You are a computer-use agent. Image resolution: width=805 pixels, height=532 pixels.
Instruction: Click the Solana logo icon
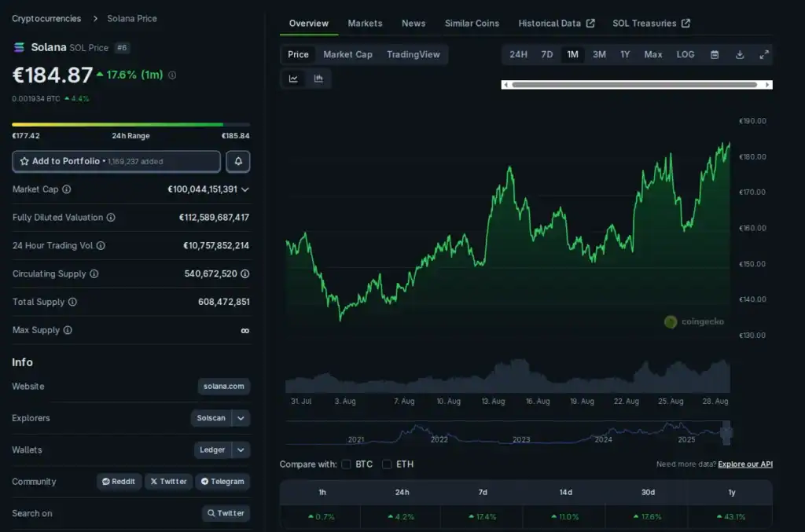19,47
